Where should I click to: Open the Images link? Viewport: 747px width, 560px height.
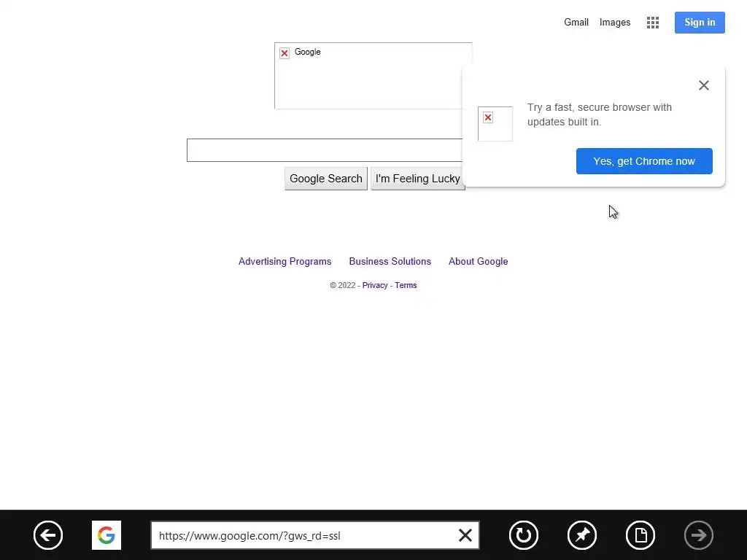tap(614, 23)
